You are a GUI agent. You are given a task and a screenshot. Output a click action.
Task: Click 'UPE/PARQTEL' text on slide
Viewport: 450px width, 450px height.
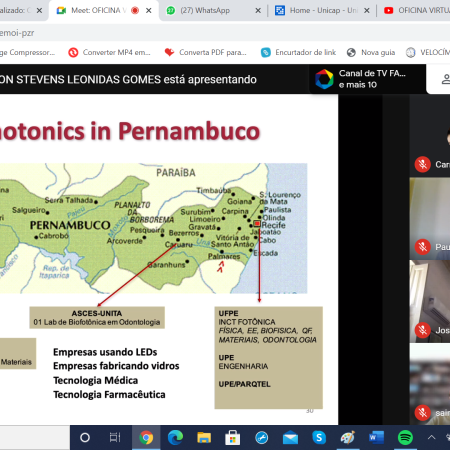[244, 384]
